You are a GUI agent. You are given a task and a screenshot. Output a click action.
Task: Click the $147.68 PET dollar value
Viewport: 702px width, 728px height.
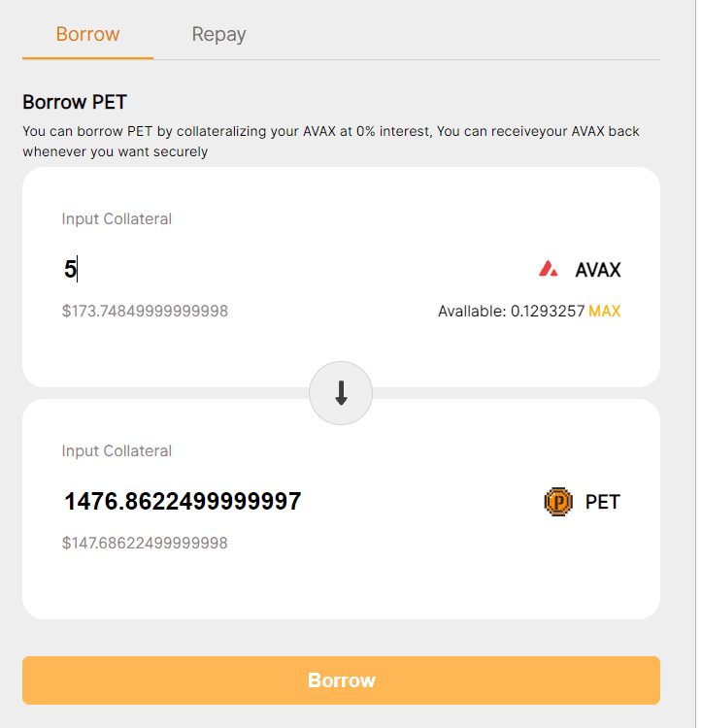click(145, 543)
